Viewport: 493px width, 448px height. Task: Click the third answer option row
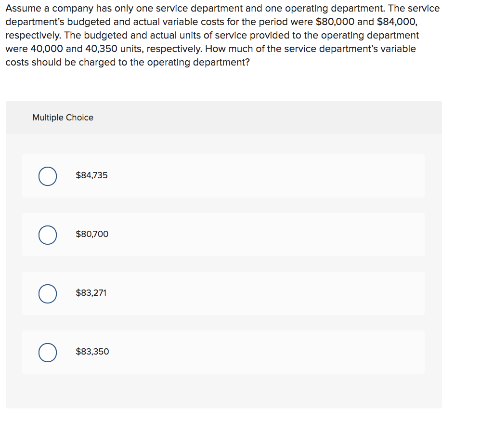click(x=223, y=293)
